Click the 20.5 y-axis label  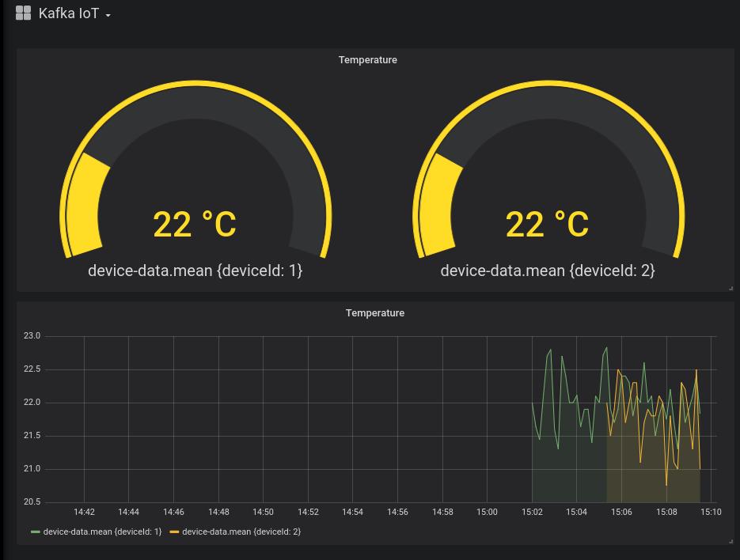(x=32, y=502)
